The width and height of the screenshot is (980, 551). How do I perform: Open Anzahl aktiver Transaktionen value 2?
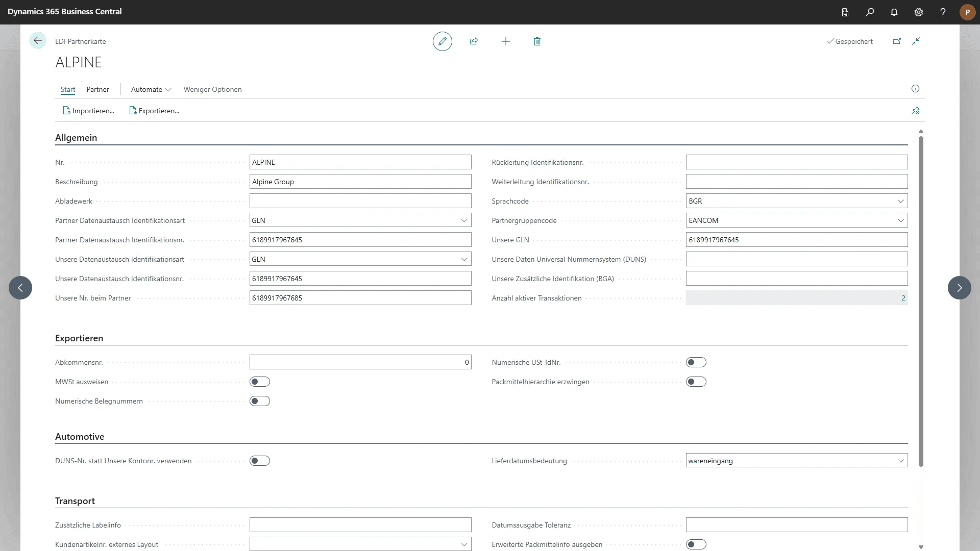pyautogui.click(x=903, y=298)
